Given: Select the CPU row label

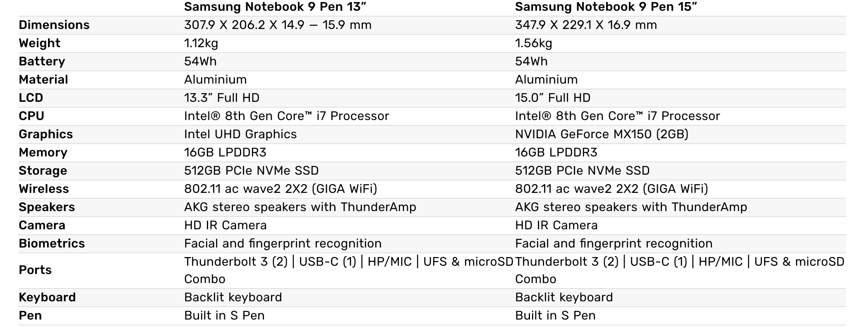Looking at the screenshot, I should click(x=31, y=116).
